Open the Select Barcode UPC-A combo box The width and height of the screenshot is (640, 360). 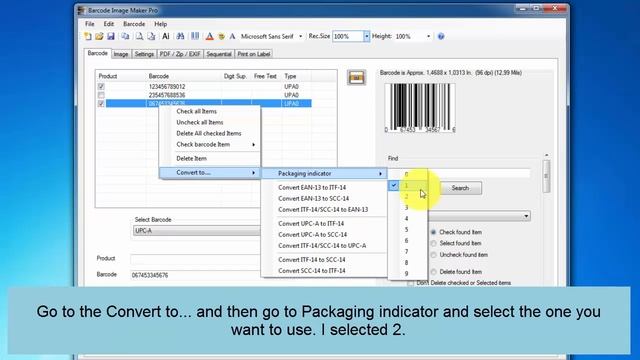click(x=197, y=231)
